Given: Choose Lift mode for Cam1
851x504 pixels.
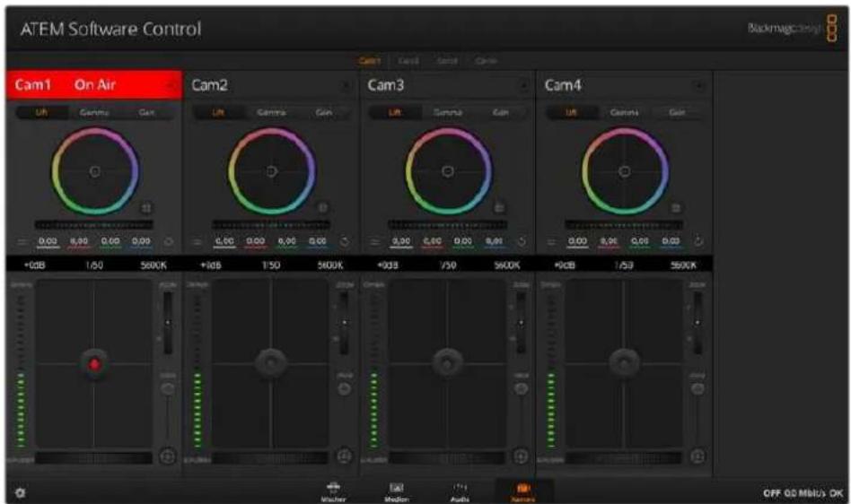Looking at the screenshot, I should (42, 112).
